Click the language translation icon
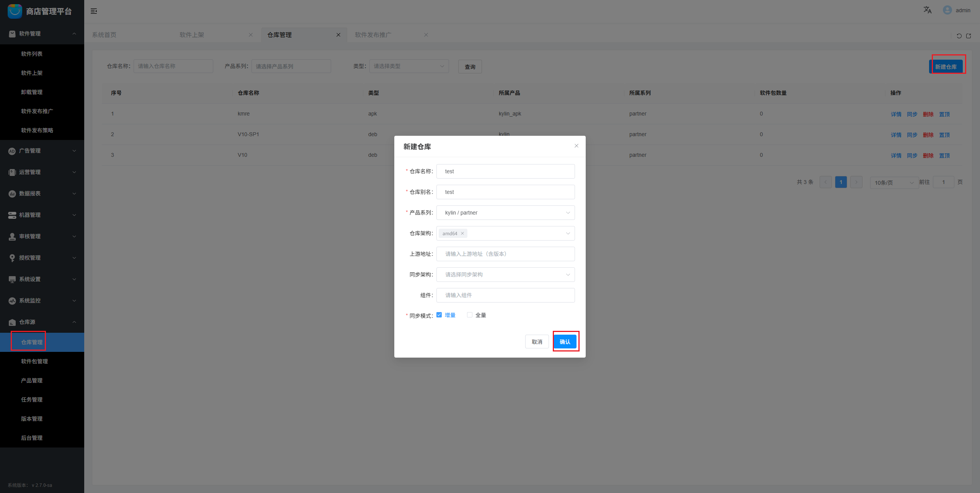This screenshot has height=493, width=980. (927, 10)
